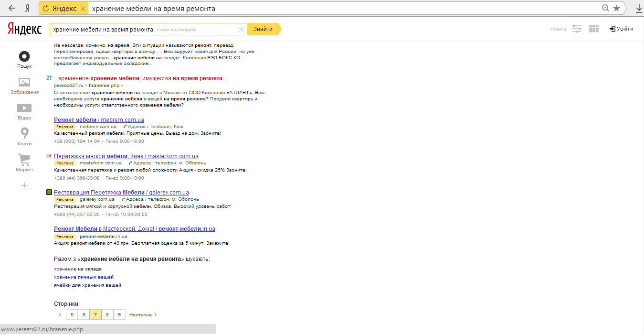644x335 pixels.
Task: Click the ремонт-мебели.in.ua domain link
Action: pos(104,236)
